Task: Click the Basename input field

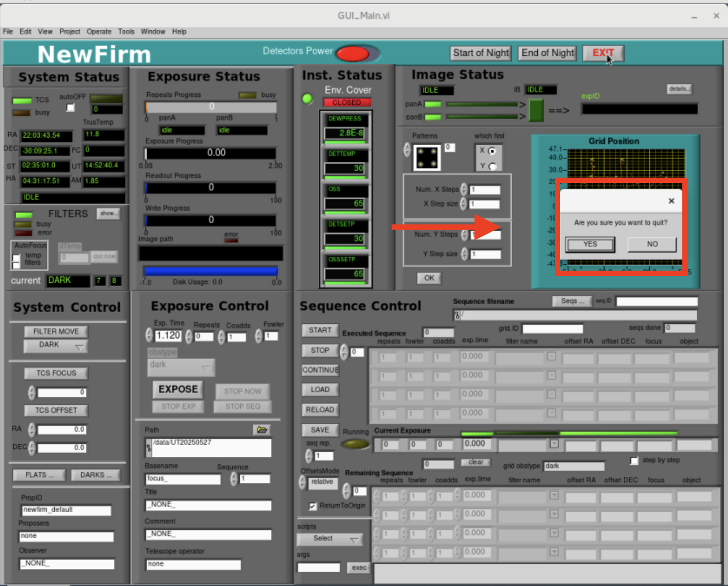Action: coord(183,479)
